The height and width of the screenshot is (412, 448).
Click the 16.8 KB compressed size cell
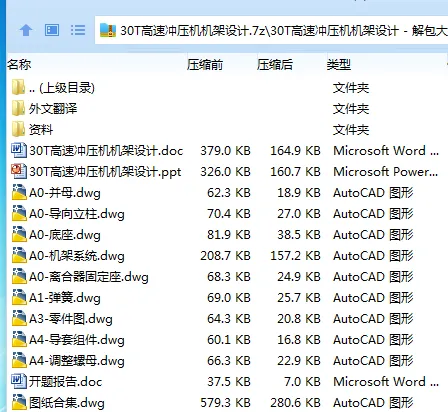(299, 340)
